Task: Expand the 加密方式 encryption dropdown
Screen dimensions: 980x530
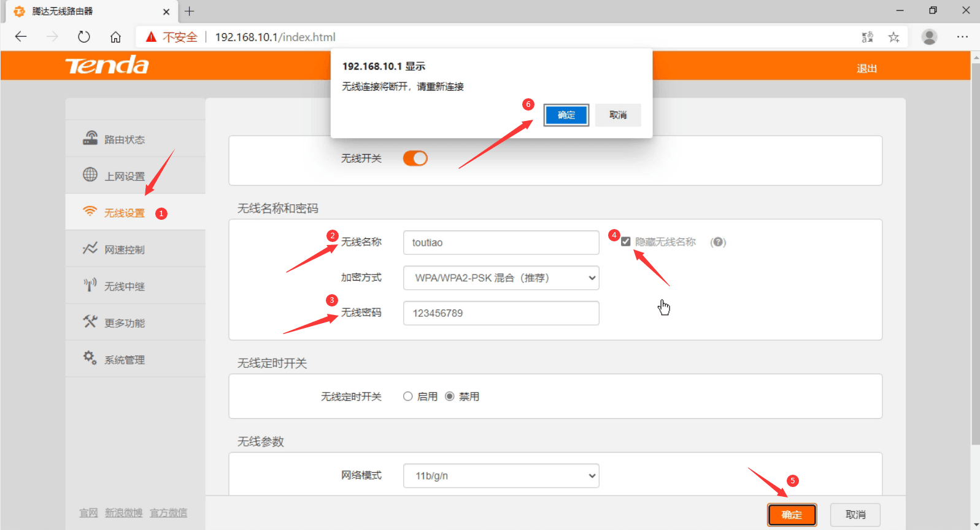Action: (501, 278)
